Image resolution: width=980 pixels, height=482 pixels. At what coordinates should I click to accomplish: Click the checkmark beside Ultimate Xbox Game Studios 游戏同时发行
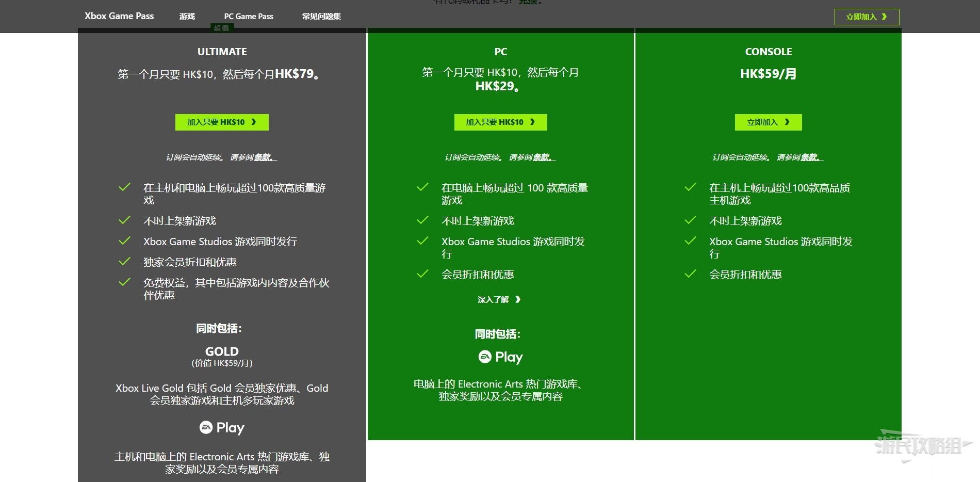(124, 241)
